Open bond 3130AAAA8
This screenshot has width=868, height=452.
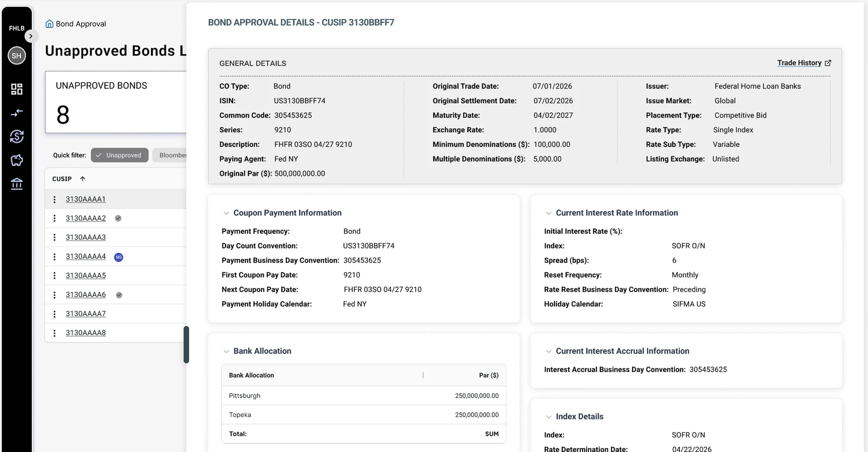(x=85, y=333)
